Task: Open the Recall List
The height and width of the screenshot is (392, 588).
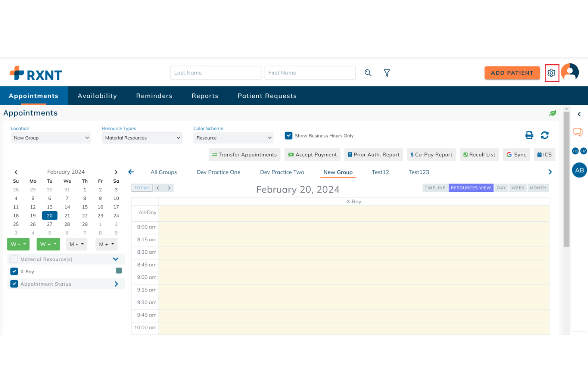Action: coord(479,154)
